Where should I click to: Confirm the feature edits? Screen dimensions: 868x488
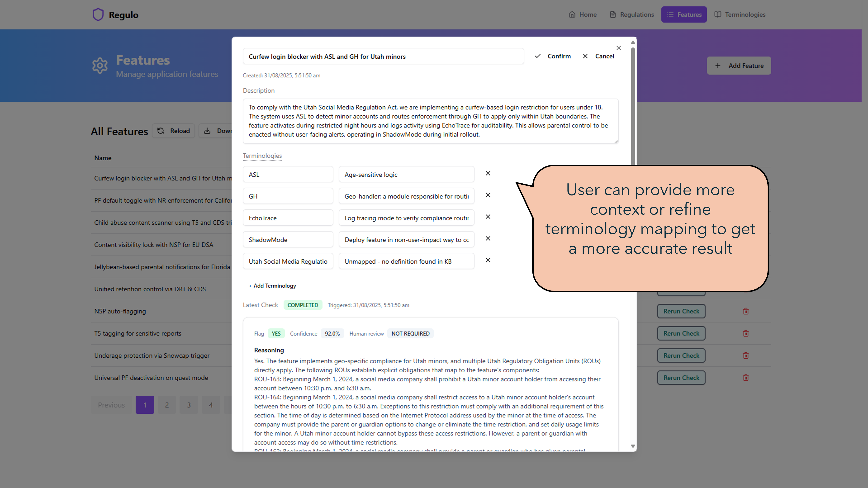[553, 56]
